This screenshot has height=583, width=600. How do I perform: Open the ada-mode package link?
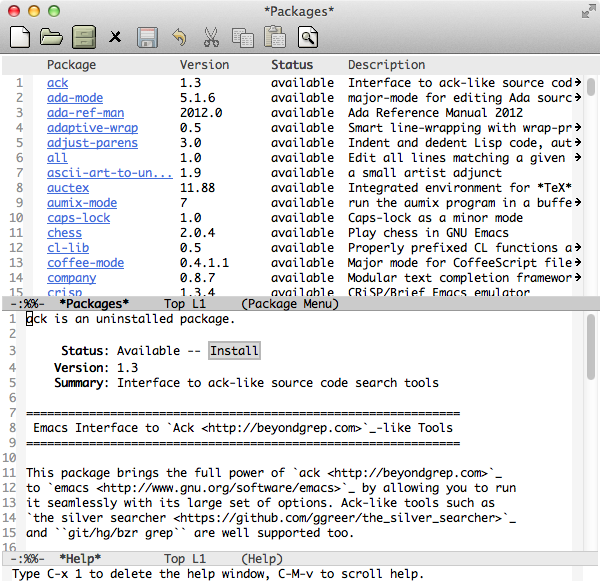75,98
